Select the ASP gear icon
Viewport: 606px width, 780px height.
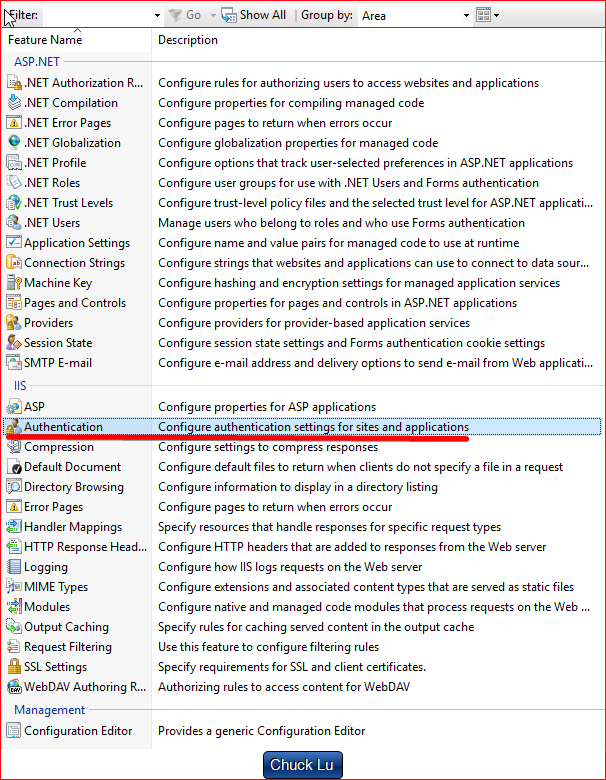tap(14, 406)
